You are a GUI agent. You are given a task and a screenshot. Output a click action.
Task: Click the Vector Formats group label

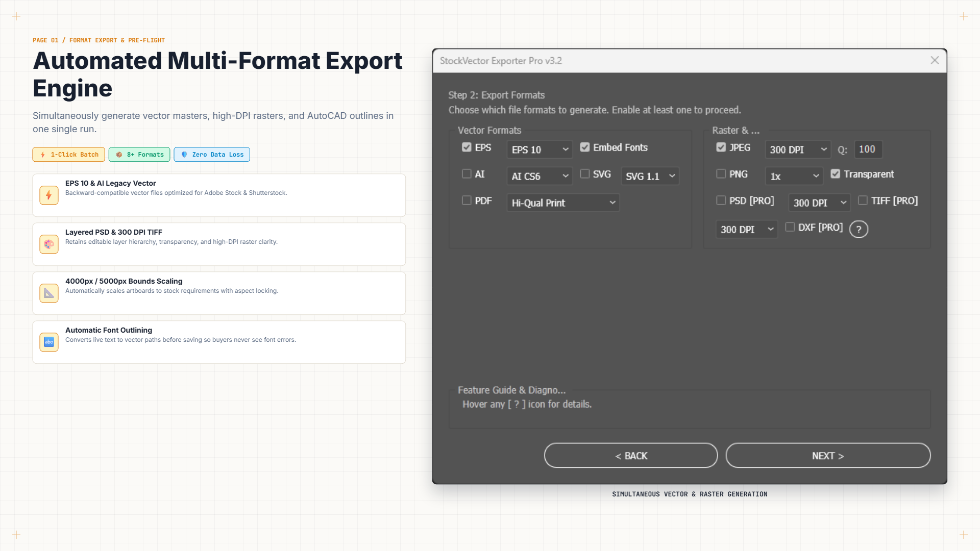click(489, 130)
